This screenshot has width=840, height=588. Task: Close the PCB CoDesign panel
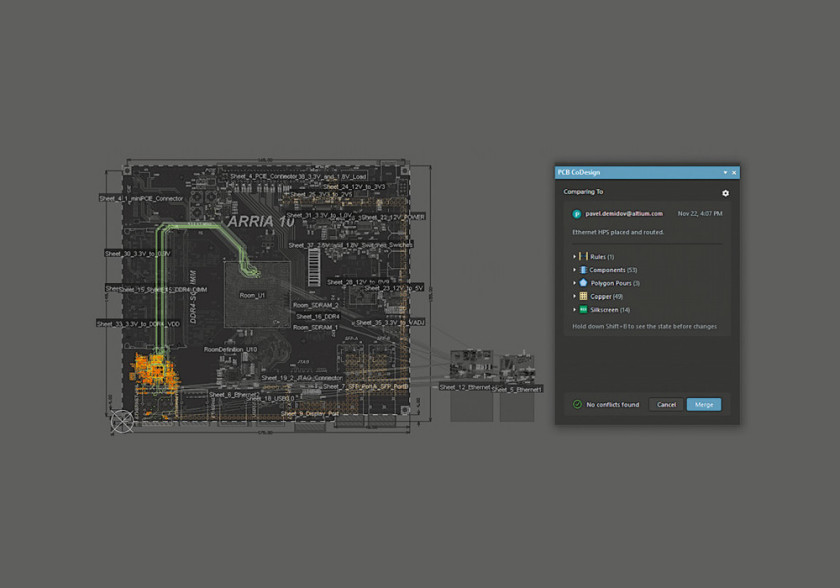(734, 172)
